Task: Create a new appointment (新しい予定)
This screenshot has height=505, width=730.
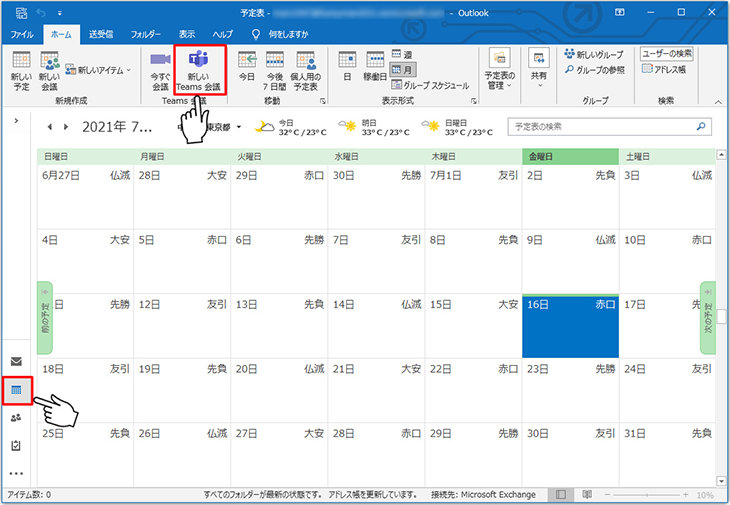Action: 21,71
